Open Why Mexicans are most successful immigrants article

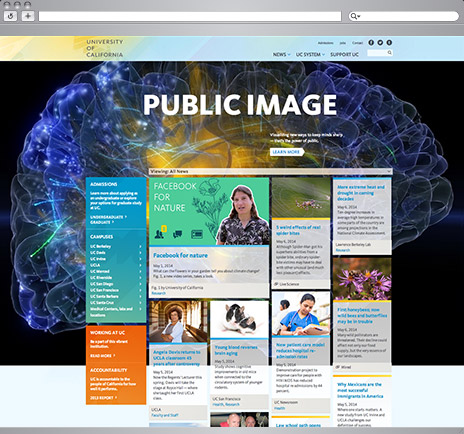click(x=360, y=390)
